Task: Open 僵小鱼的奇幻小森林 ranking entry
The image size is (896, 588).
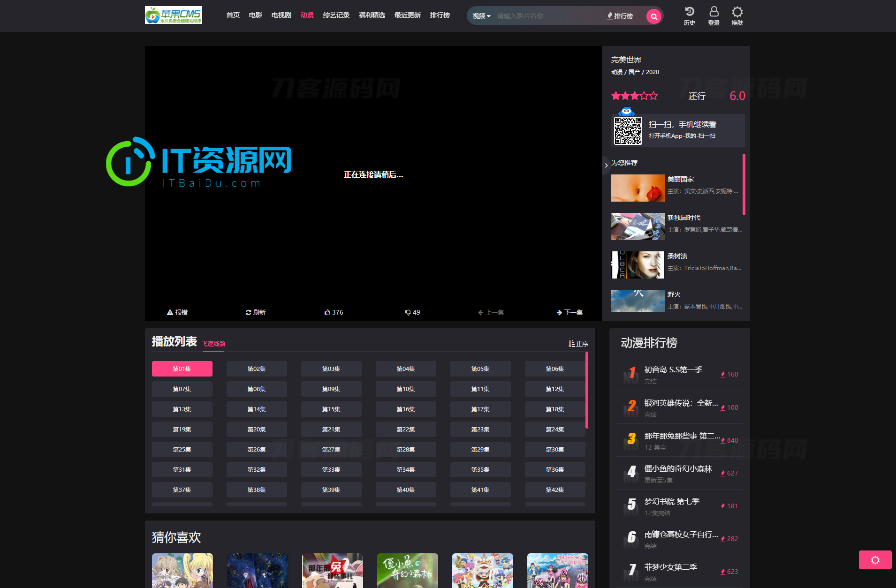Action: click(680, 473)
